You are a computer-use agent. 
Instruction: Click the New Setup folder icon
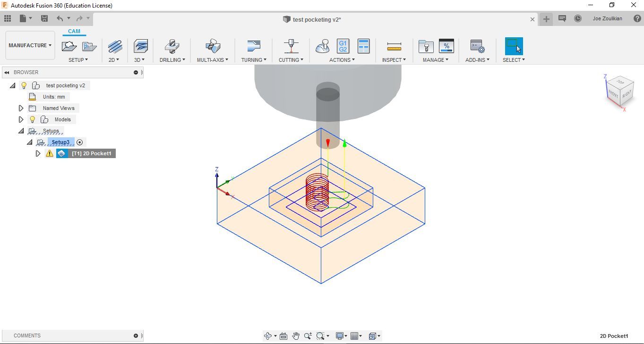click(x=69, y=46)
